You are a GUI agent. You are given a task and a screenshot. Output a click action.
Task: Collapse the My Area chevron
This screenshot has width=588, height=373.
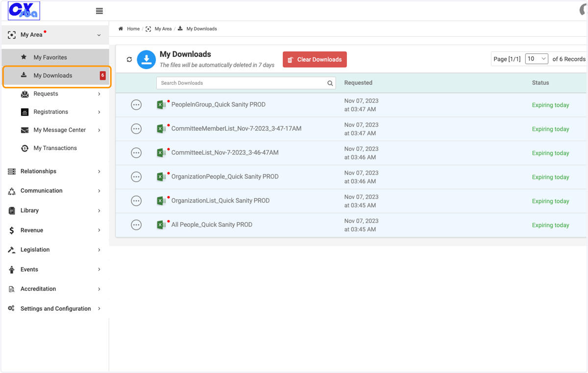99,35
